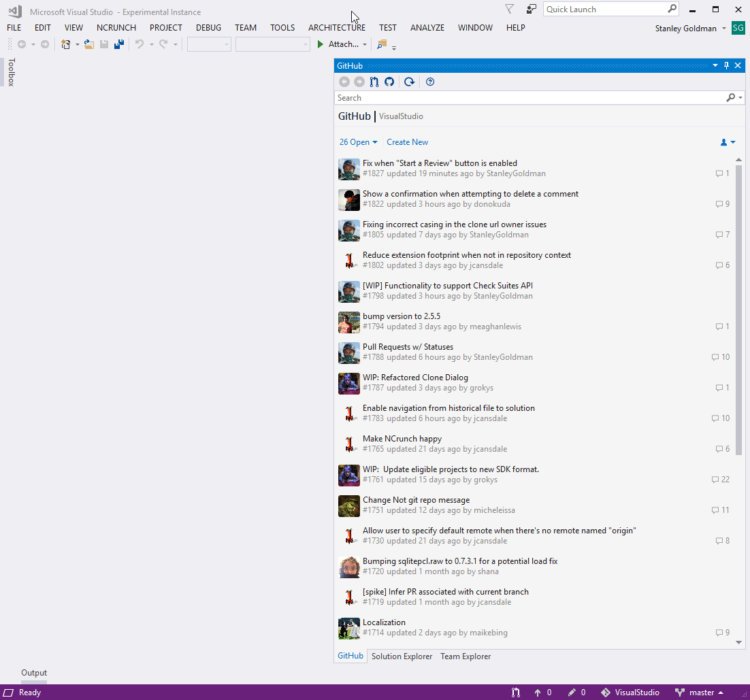Open the search options dropdown arrow

[740, 97]
